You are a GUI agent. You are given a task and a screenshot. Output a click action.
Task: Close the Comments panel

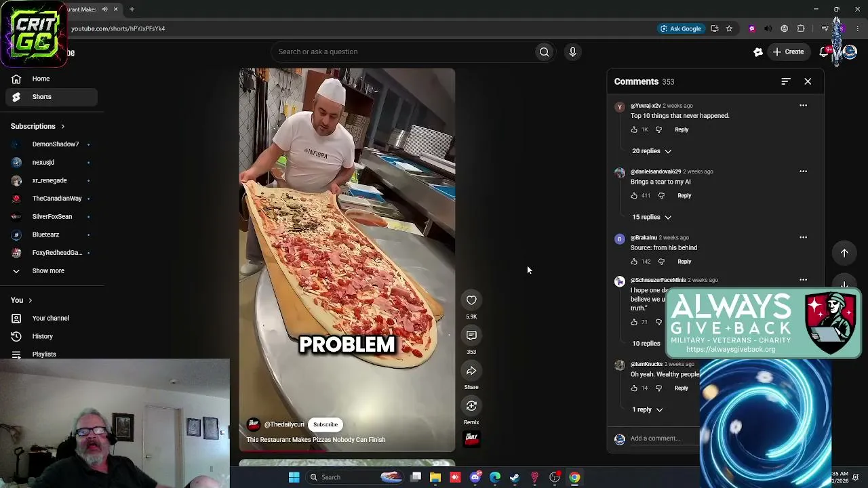[x=808, y=81]
